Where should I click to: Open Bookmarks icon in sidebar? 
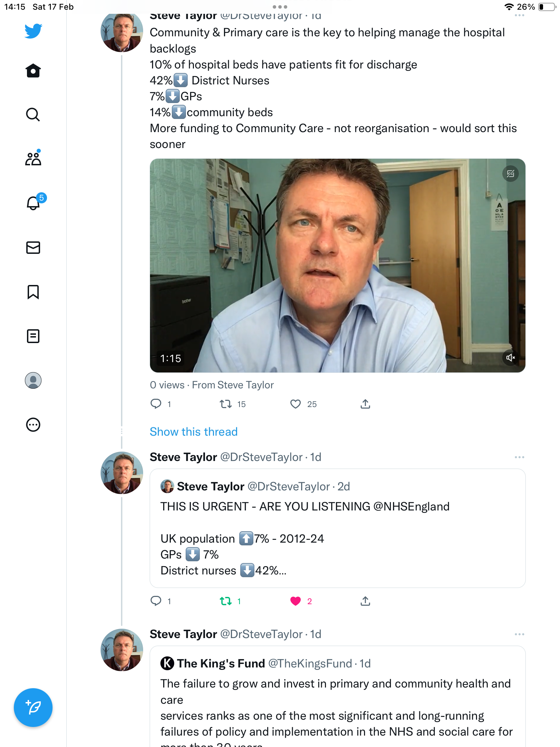(x=33, y=292)
